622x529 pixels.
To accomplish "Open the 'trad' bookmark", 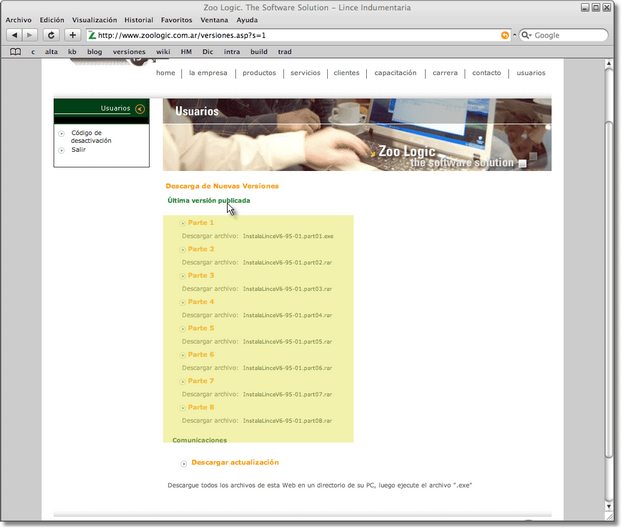I will click(284, 52).
